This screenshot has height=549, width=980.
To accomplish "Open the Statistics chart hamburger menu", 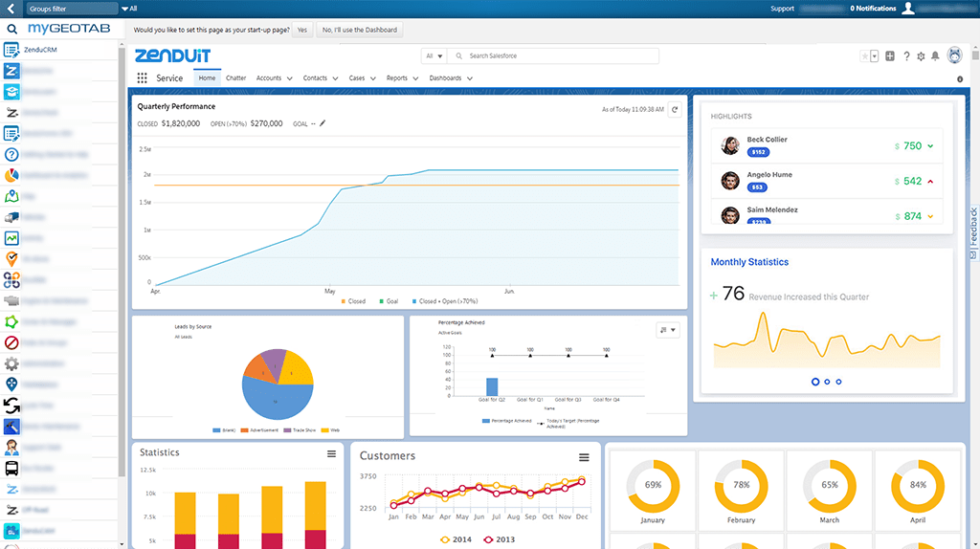I will tap(331, 454).
